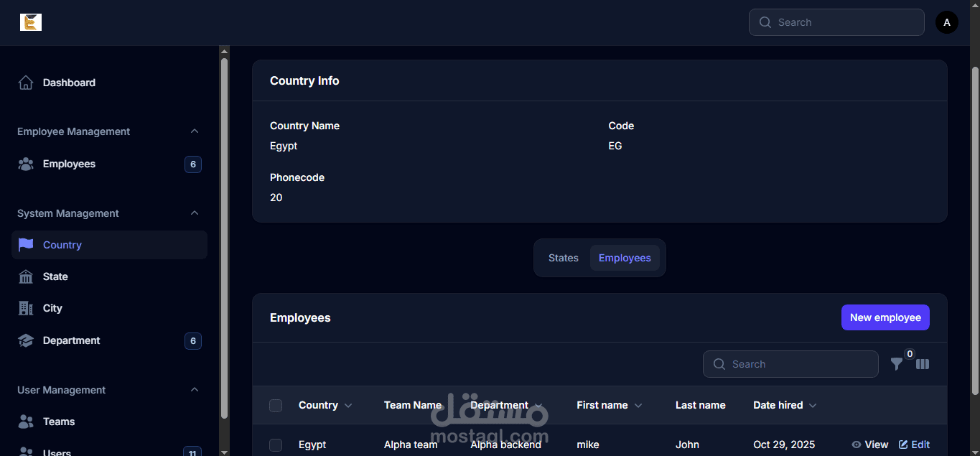This screenshot has height=456, width=980.
Task: Tick the select-all checkbox in table header
Action: 276,406
